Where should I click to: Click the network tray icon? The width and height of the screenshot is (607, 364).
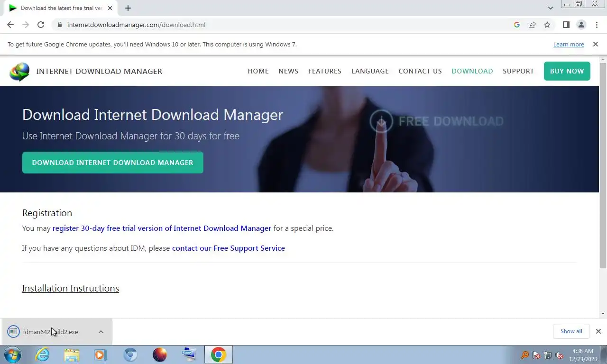pyautogui.click(x=548, y=355)
